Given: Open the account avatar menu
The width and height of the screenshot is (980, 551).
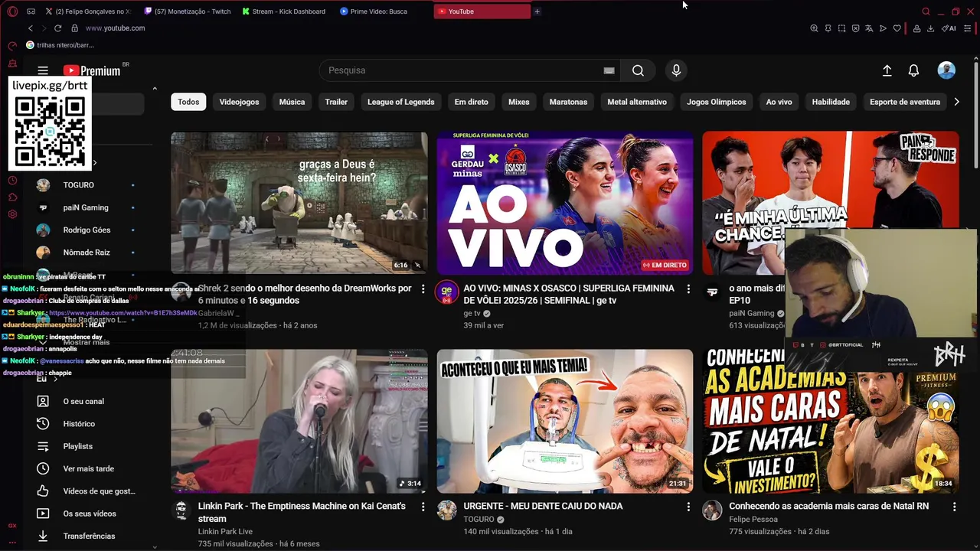Looking at the screenshot, I should pyautogui.click(x=946, y=70).
